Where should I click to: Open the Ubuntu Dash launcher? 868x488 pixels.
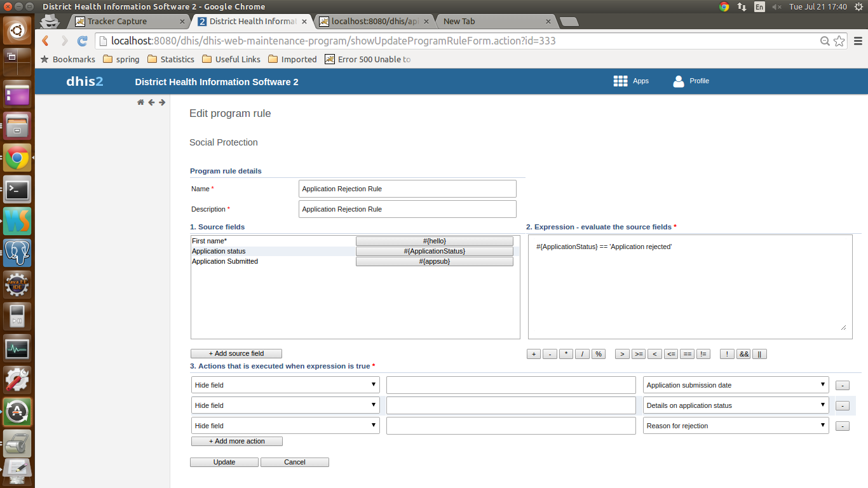click(x=17, y=30)
